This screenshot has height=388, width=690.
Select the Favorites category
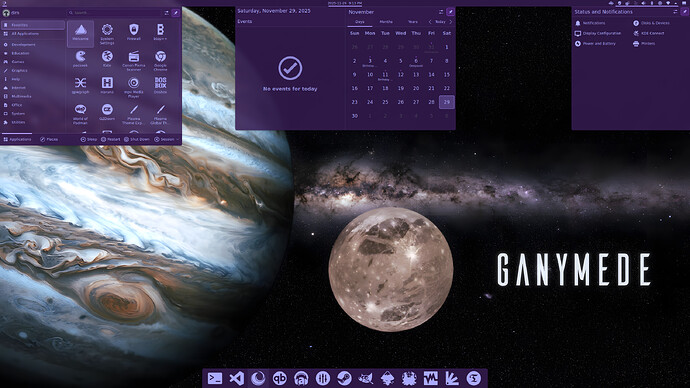(x=33, y=25)
